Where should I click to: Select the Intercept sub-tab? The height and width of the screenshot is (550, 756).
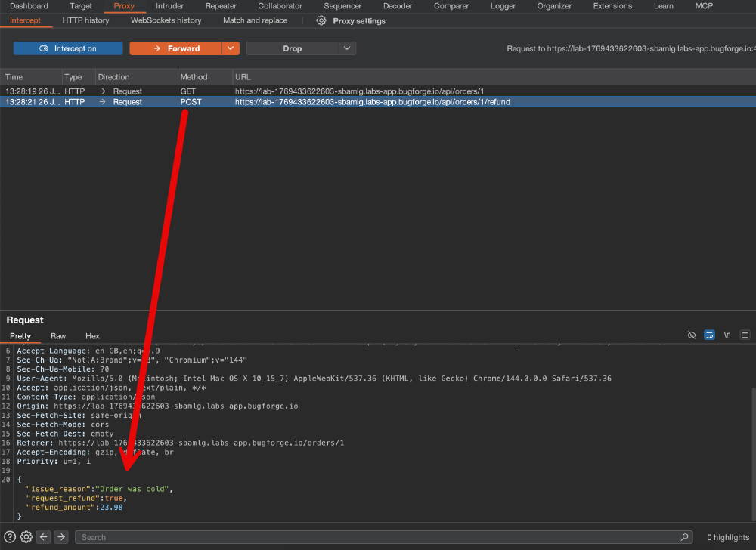[25, 20]
